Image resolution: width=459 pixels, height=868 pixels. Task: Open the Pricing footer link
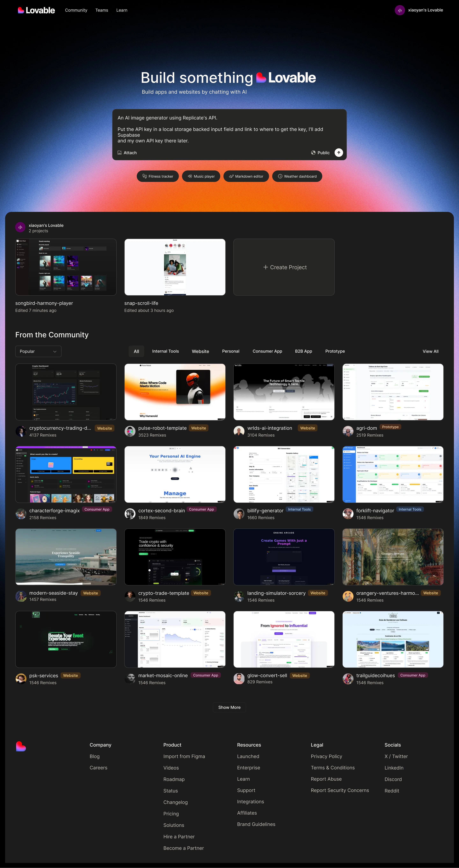click(171, 814)
